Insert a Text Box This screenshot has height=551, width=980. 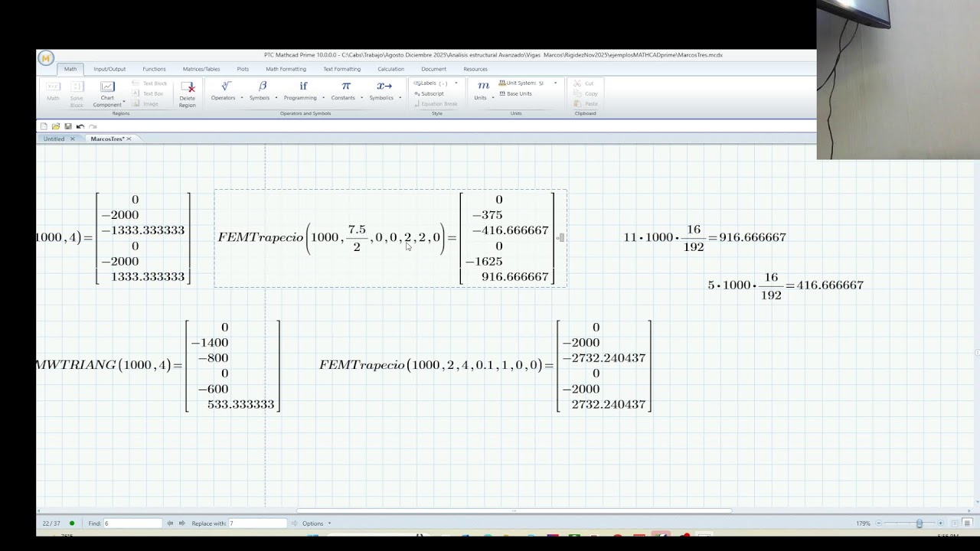(x=149, y=93)
